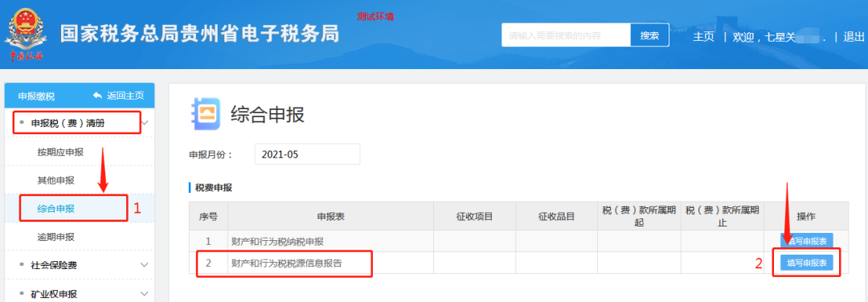868x302 pixels.
Task: Select the 矿业权申报 menu item
Action: [54, 294]
